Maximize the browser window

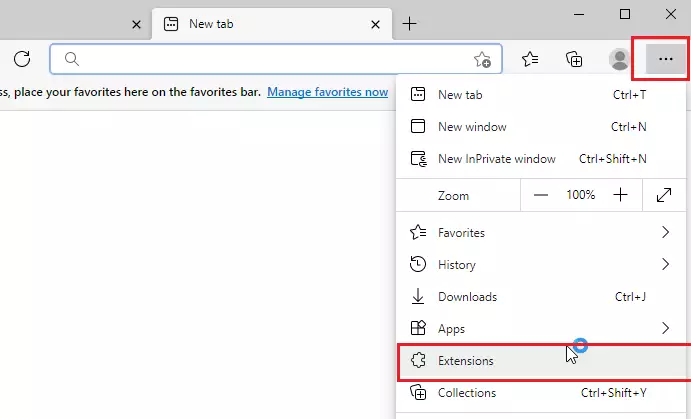(624, 14)
